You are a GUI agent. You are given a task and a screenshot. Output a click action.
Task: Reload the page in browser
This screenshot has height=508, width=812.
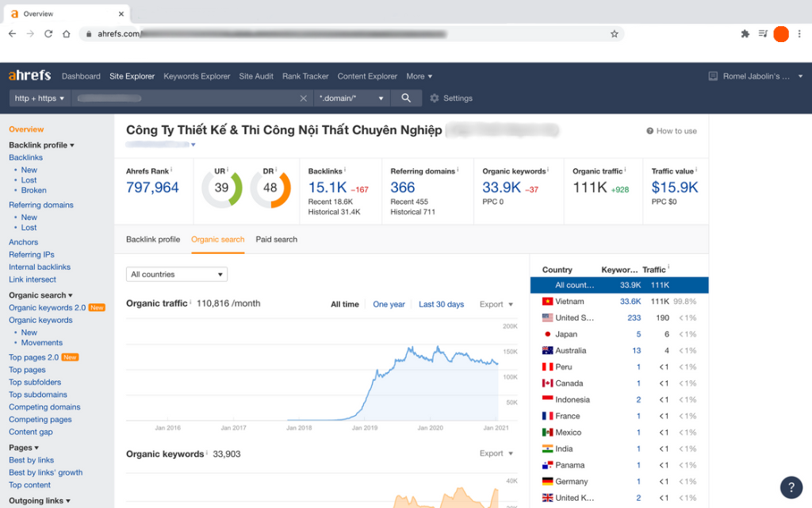[48, 34]
